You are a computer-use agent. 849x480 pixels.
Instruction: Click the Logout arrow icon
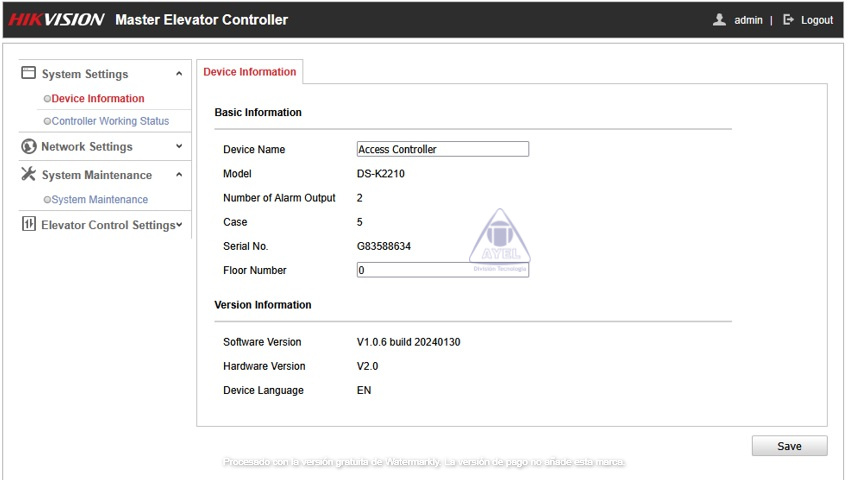tap(788, 20)
